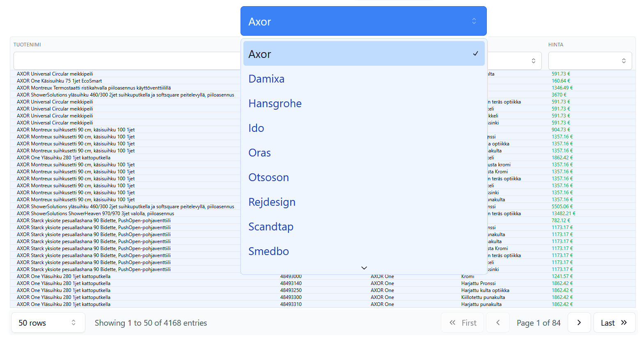Open the Axor brand selector dropdown
Image resolution: width=644 pixels, height=338 pixels.
point(363,21)
